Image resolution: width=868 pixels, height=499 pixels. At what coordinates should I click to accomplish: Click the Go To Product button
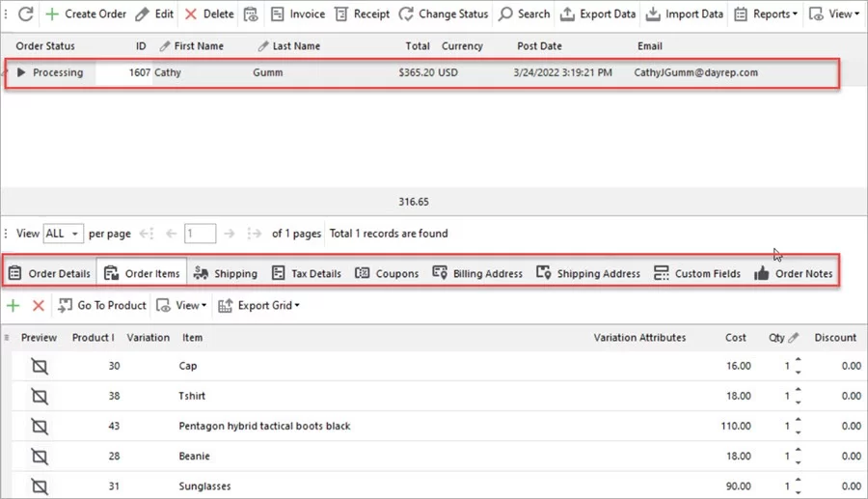tap(102, 306)
